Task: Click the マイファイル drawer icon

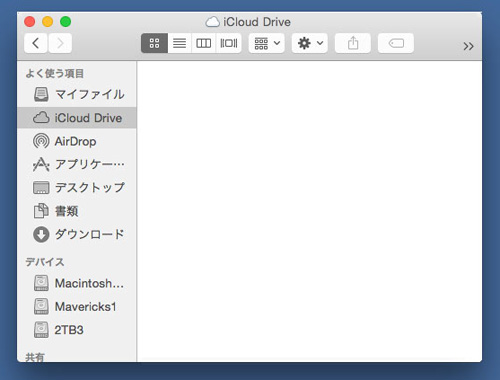Action: tap(41, 94)
